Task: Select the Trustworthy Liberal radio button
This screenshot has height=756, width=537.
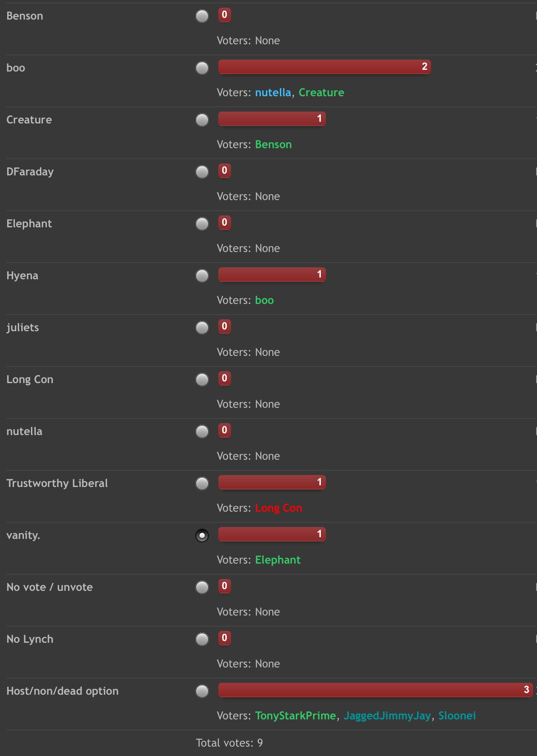Action: tap(202, 484)
